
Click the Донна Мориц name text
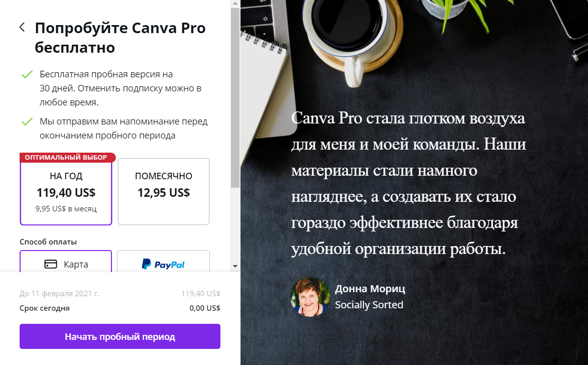coord(370,289)
